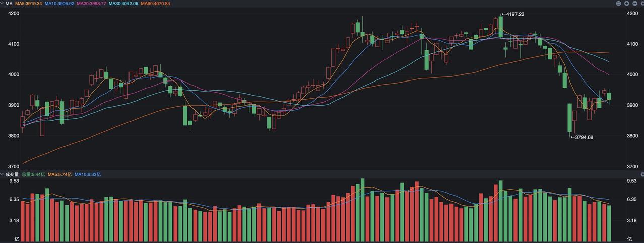Click the 成交量 indicator name label
Image resolution: width=644 pixels, height=243 pixels.
pyautogui.click(x=12, y=174)
